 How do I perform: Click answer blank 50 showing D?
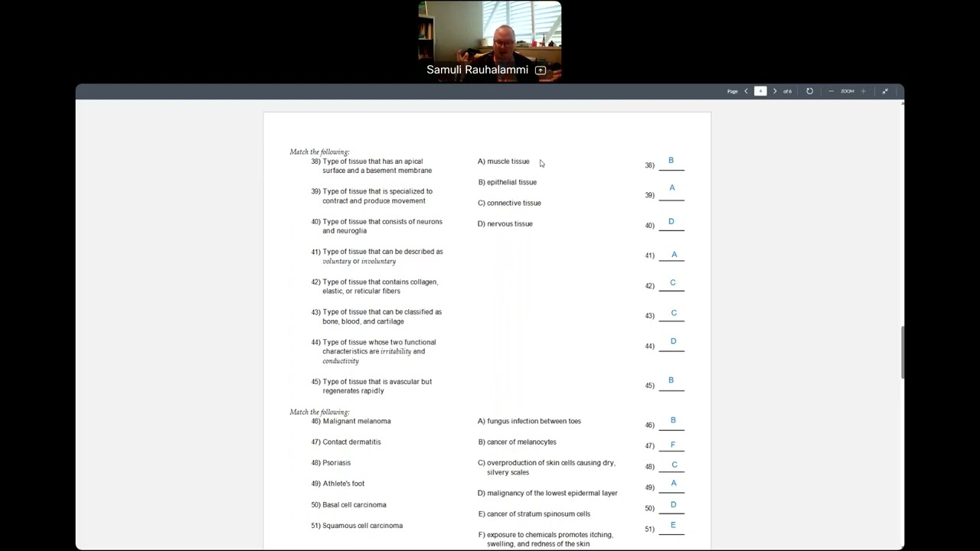[671, 506]
